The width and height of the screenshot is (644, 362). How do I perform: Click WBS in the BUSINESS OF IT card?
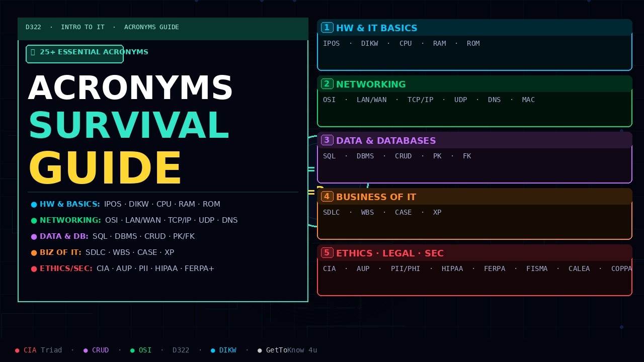[x=367, y=213]
